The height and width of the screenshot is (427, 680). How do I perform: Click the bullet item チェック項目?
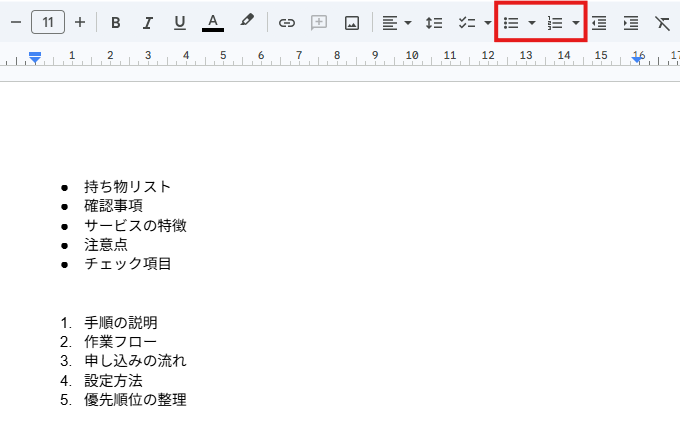128,264
